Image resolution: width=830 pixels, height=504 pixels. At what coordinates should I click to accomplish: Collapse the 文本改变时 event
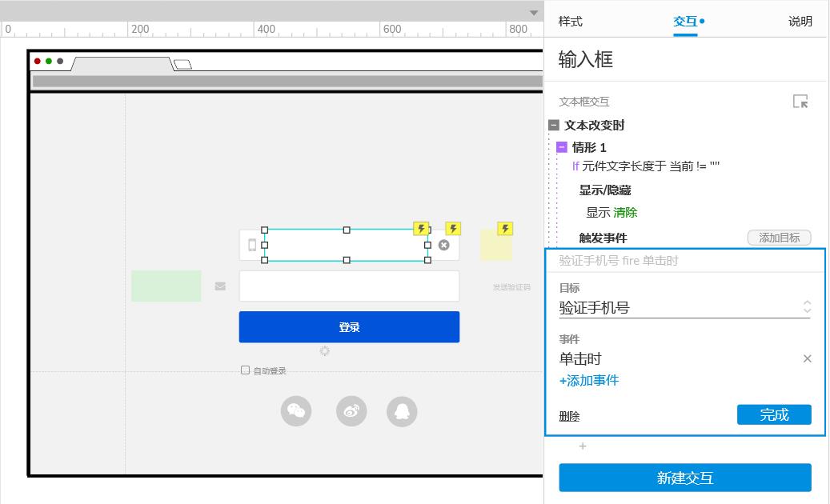pos(554,126)
